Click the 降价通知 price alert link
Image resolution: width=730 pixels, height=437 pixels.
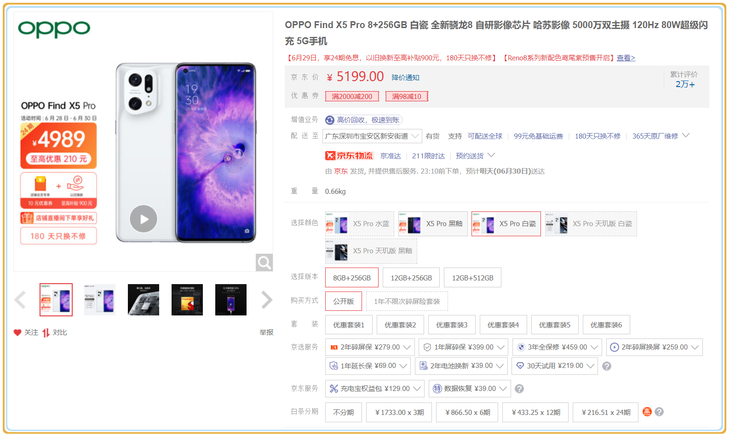405,77
